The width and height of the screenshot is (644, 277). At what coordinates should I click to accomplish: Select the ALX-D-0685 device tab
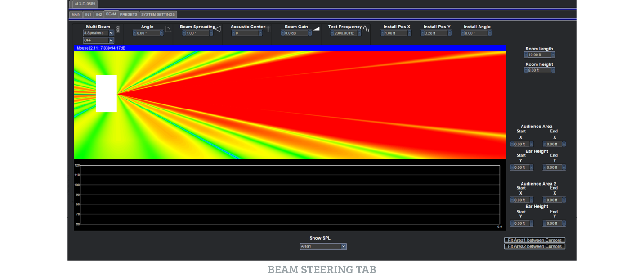point(85,4)
